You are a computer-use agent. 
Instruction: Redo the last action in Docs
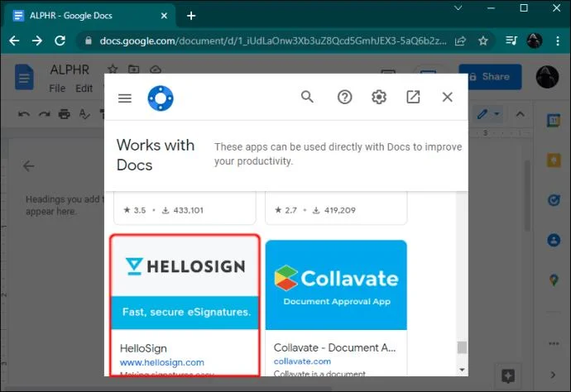point(45,115)
